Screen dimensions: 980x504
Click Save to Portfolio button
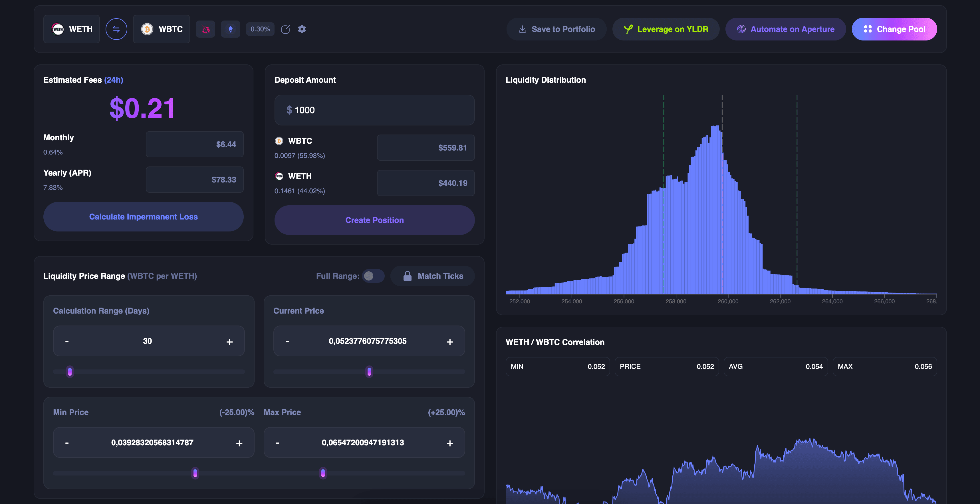tap(556, 29)
